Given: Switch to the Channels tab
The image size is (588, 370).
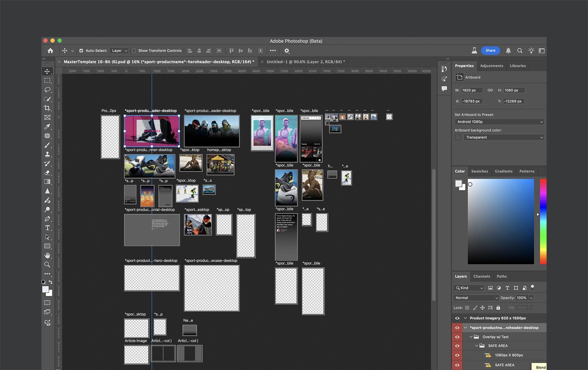Looking at the screenshot, I should (x=482, y=276).
